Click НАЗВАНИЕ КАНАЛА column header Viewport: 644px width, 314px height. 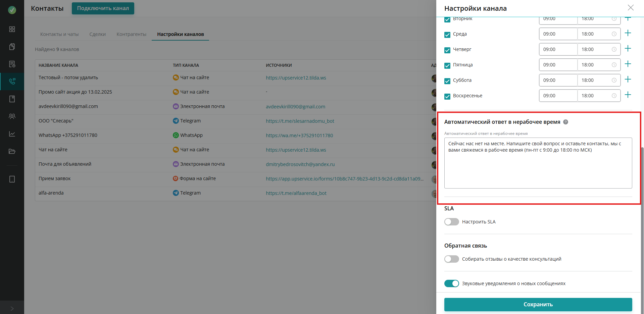click(x=58, y=65)
